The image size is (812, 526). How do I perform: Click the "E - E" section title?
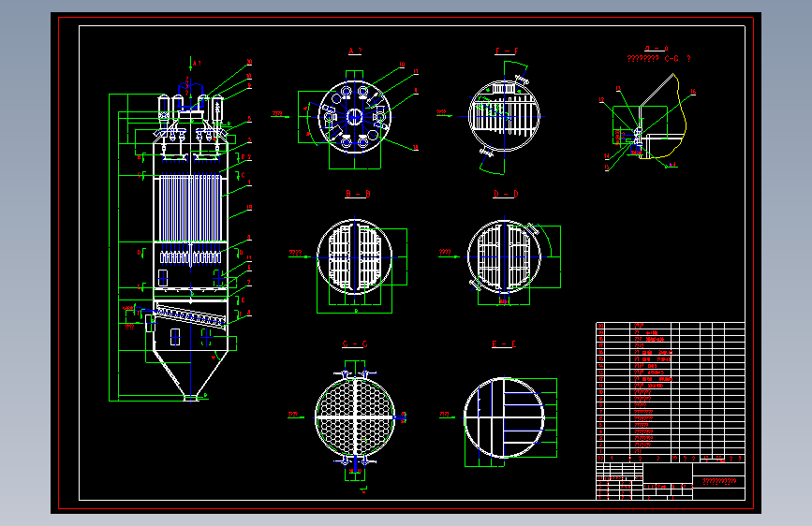tap(504, 343)
